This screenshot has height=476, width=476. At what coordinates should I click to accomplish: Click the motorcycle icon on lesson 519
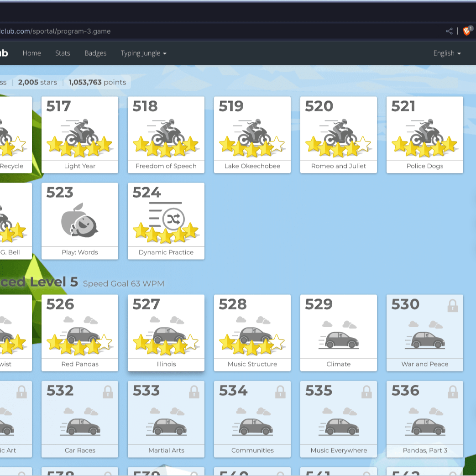tap(252, 132)
